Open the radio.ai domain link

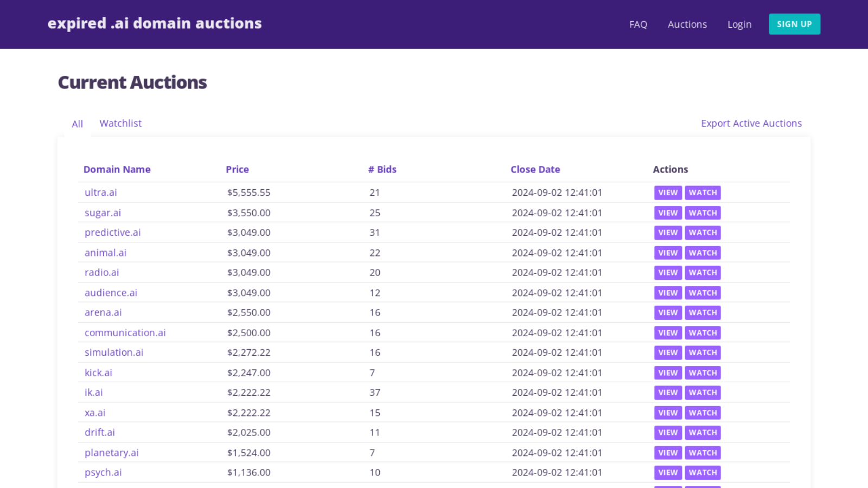101,272
